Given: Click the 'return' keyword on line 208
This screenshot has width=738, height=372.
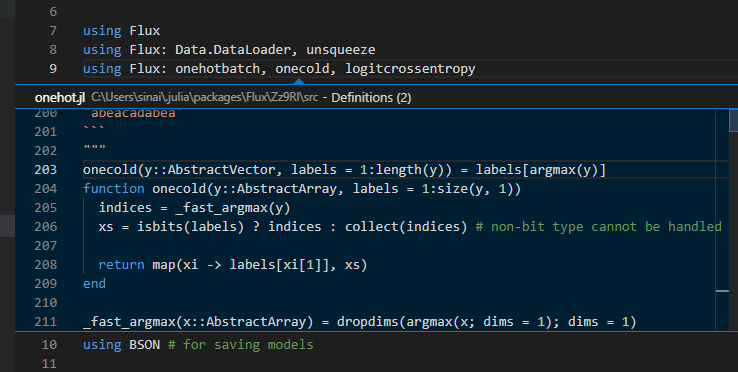Looking at the screenshot, I should (x=121, y=265).
